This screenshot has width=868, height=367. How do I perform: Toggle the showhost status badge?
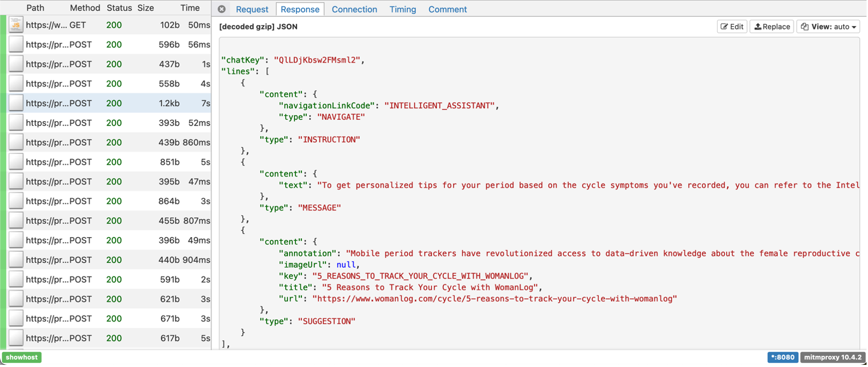click(21, 357)
